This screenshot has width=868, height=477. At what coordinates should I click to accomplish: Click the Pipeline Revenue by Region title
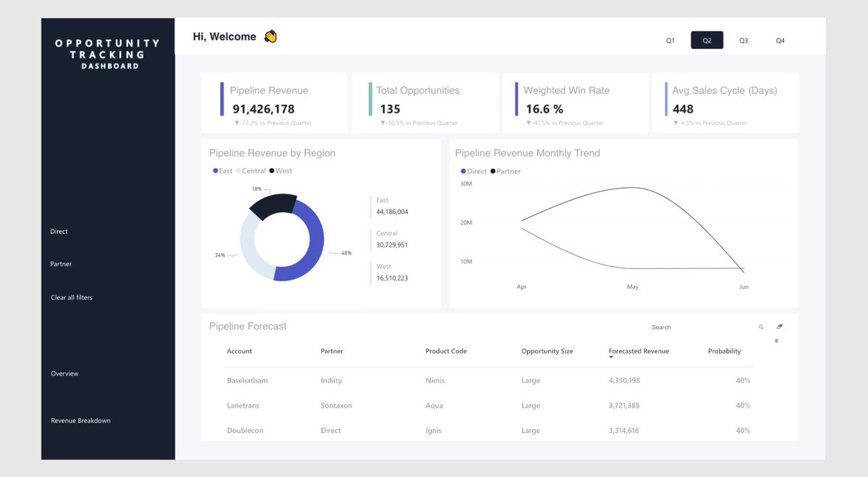click(x=272, y=153)
